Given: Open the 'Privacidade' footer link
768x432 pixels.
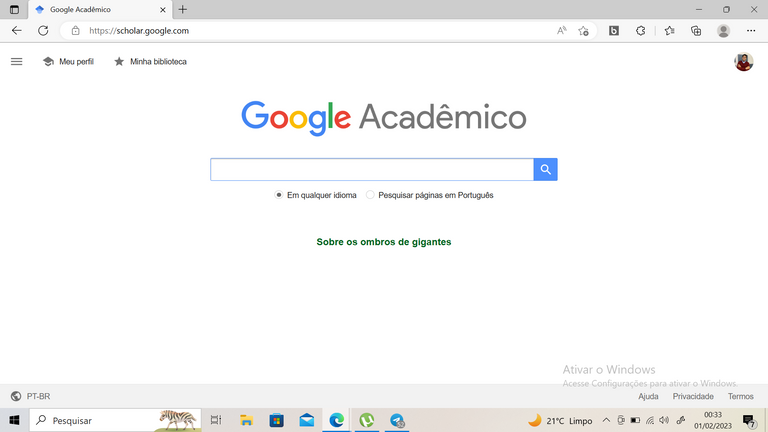Looking at the screenshot, I should point(693,396).
